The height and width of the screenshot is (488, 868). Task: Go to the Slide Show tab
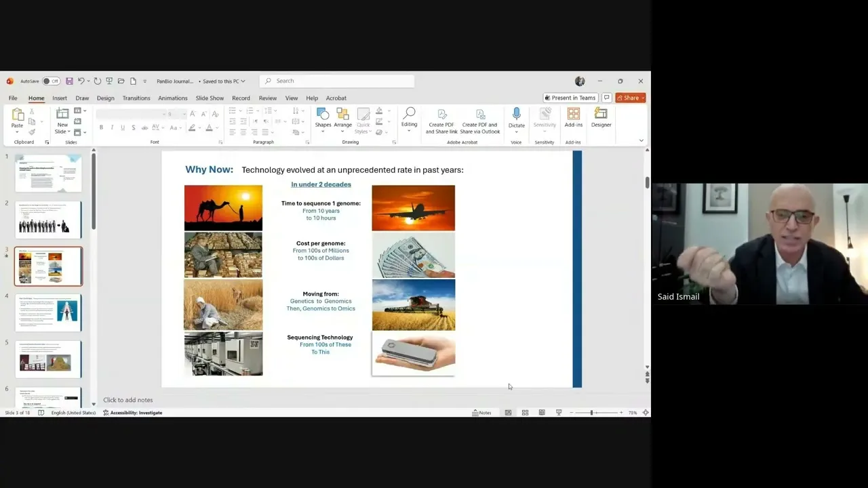[210, 98]
